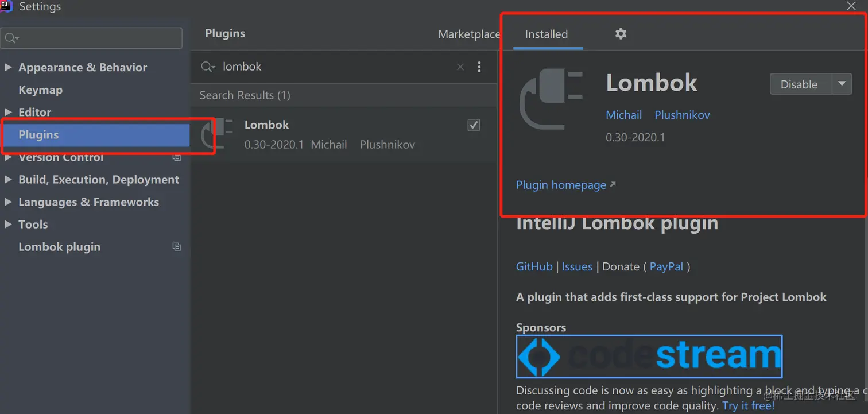
Task: Select Version Control in settings tree
Action: click(x=61, y=157)
